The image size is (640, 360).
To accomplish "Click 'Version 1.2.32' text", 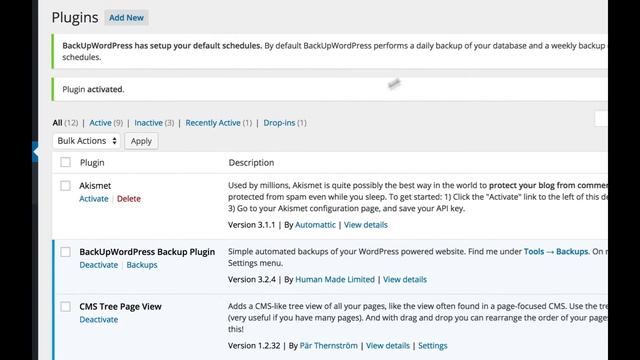I will tap(254, 346).
